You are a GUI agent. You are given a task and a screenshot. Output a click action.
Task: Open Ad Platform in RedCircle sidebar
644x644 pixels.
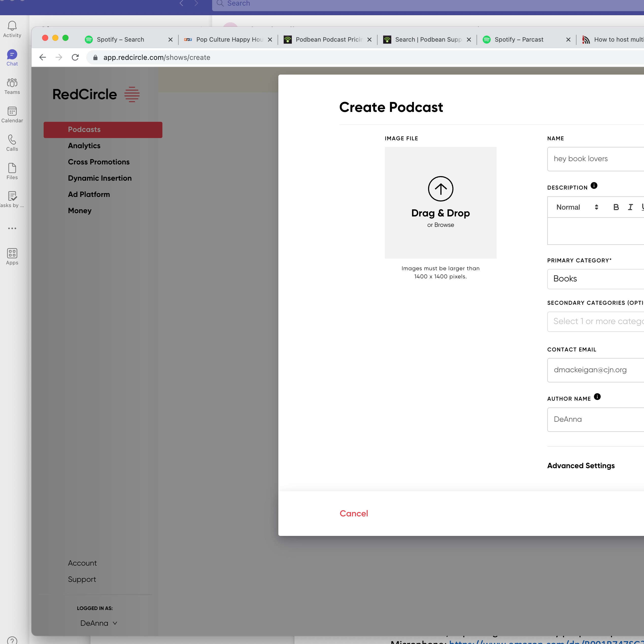click(89, 194)
